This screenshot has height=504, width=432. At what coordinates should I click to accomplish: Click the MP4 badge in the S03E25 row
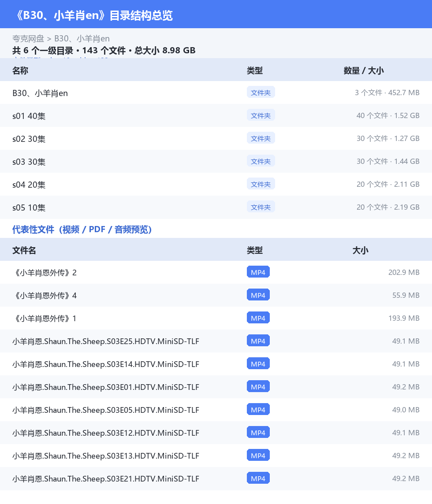(258, 341)
